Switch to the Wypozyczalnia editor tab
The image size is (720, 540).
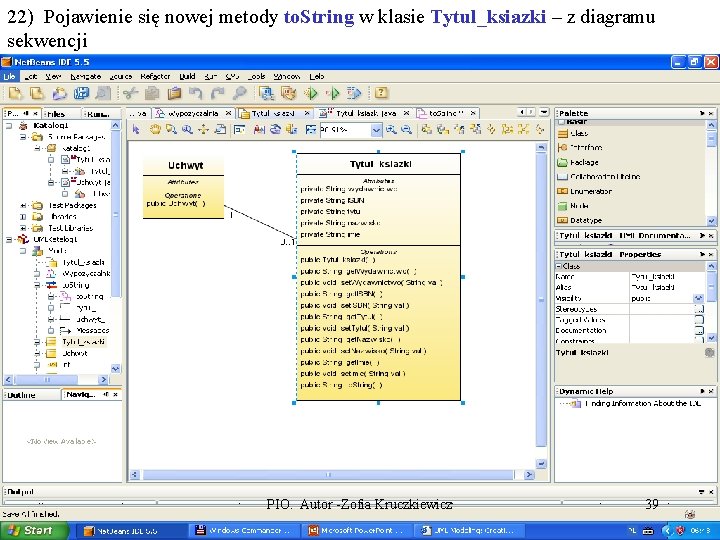pos(193,113)
